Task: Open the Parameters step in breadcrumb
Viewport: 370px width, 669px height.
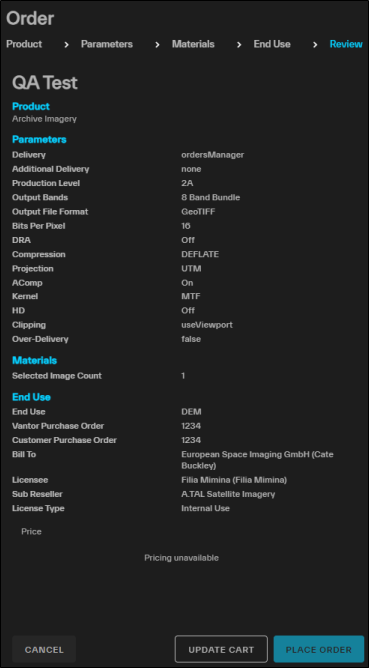Action: point(107,44)
